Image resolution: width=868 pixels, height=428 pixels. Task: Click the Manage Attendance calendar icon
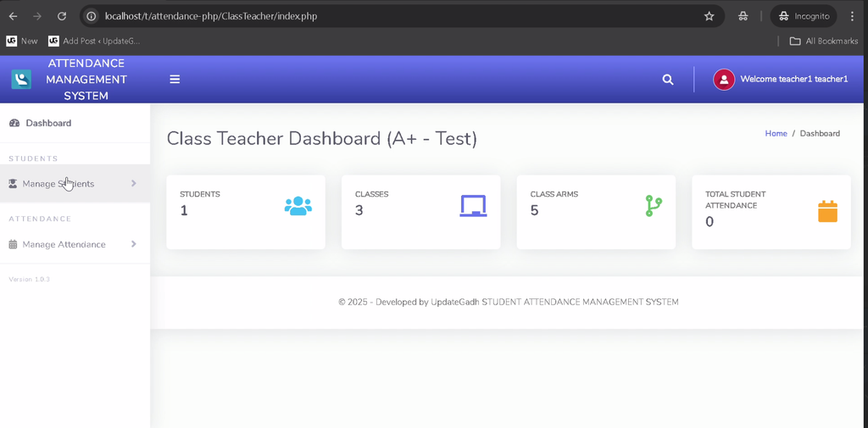13,244
